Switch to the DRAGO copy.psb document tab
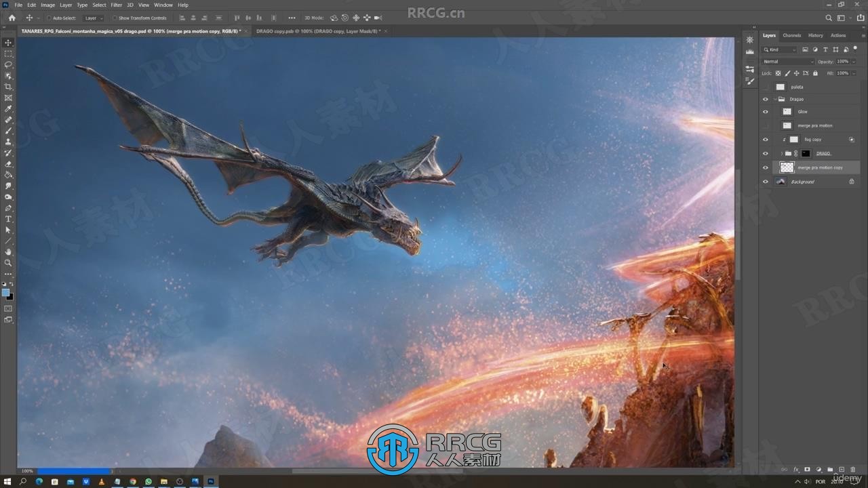Image resolution: width=868 pixels, height=488 pixels. [318, 31]
